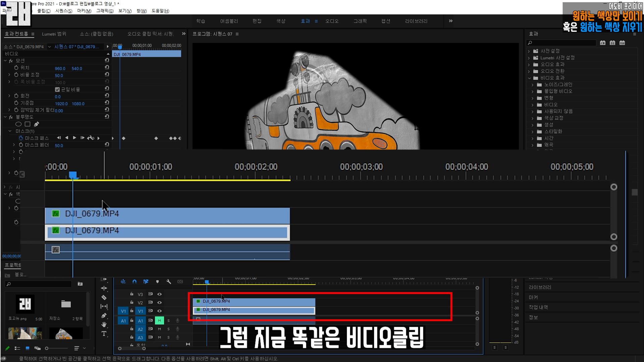The width and height of the screenshot is (644, 362).
Task: Click the effects panel search field
Action: pyautogui.click(x=562, y=43)
